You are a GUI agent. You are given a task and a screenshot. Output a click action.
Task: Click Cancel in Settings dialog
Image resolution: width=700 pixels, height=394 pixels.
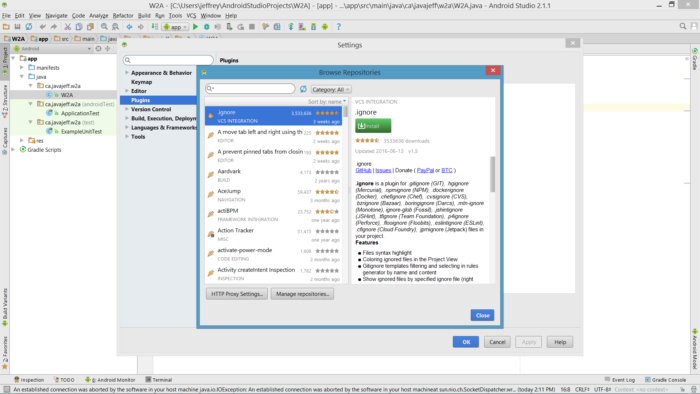click(x=497, y=342)
